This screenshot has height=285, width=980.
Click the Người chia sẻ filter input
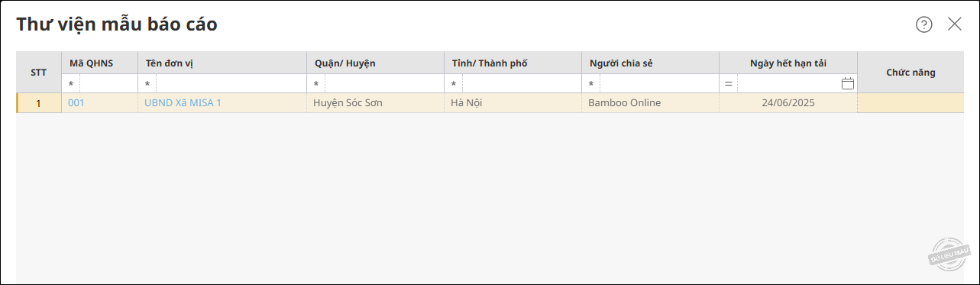tap(658, 84)
